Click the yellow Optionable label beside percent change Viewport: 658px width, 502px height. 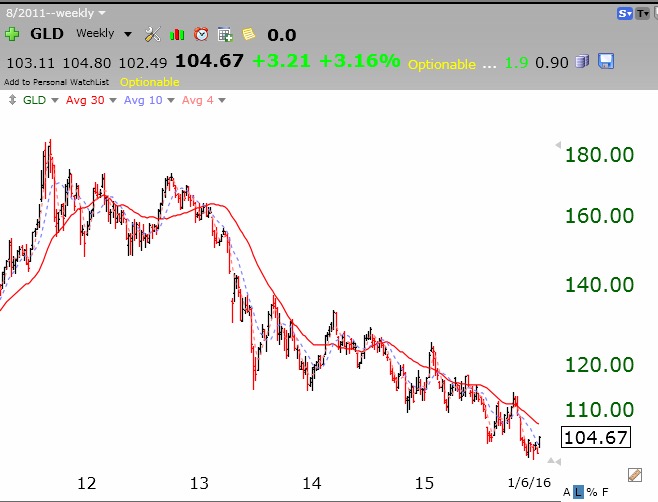point(442,64)
